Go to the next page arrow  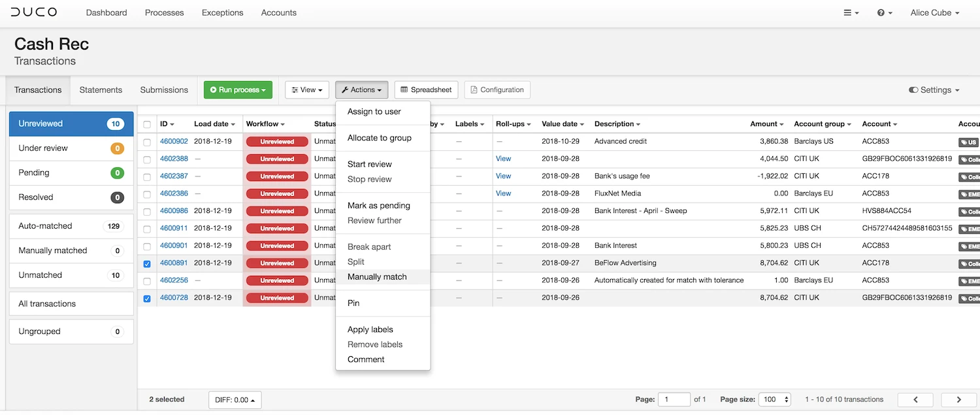(x=959, y=399)
